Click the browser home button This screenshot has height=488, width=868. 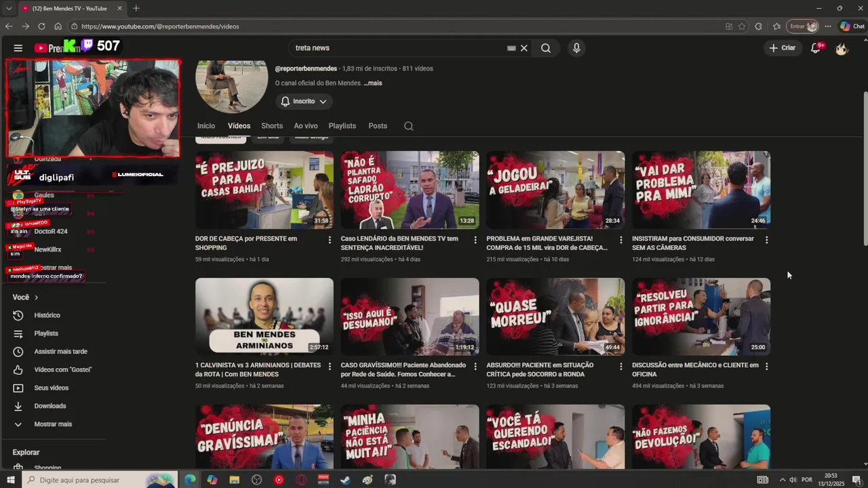[58, 26]
